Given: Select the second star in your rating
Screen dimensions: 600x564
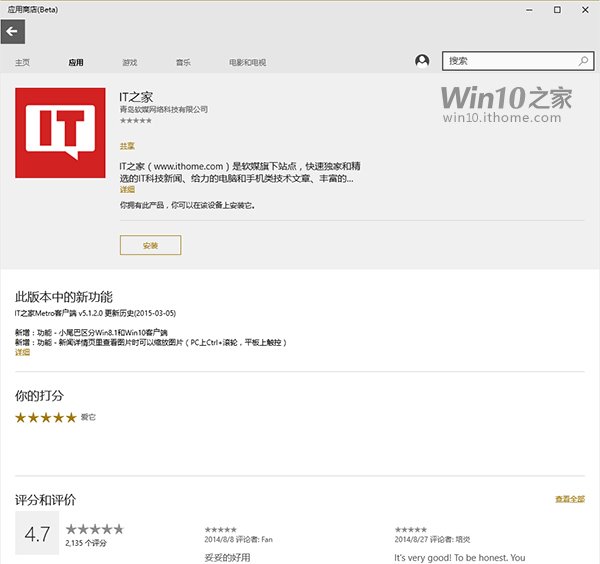Looking at the screenshot, I should coord(33,417).
